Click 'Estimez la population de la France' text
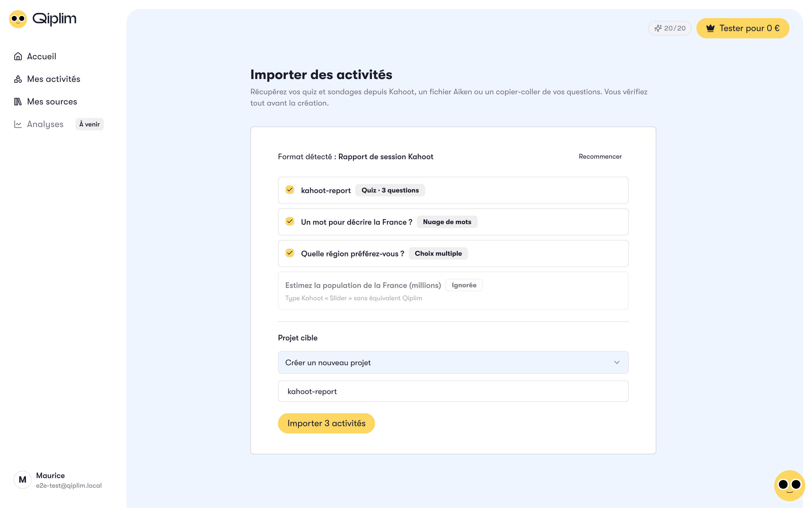This screenshot has height=508, width=812. [x=363, y=285]
